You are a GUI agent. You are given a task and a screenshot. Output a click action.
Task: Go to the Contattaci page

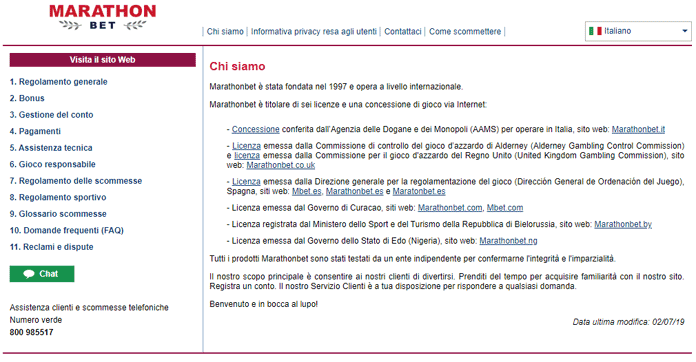coord(403,31)
